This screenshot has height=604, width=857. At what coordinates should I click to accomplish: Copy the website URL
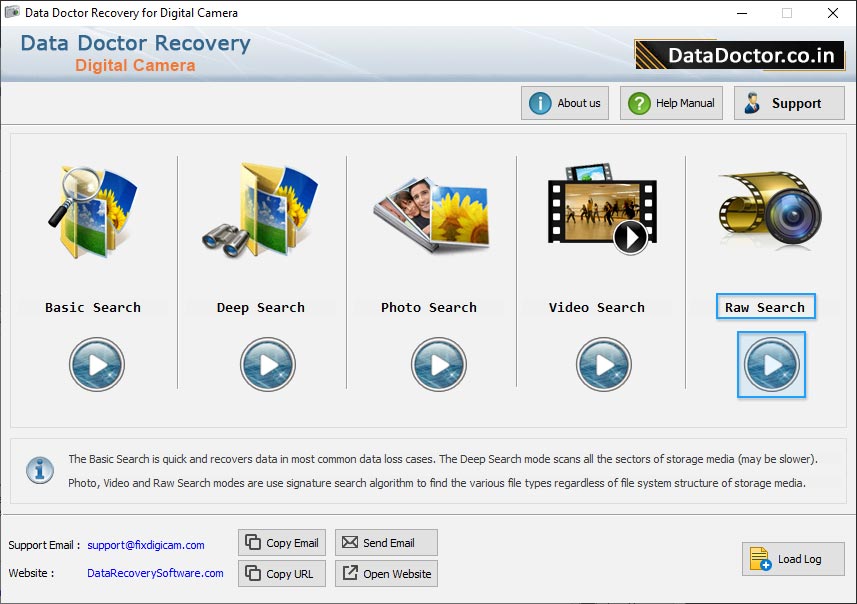click(x=282, y=574)
